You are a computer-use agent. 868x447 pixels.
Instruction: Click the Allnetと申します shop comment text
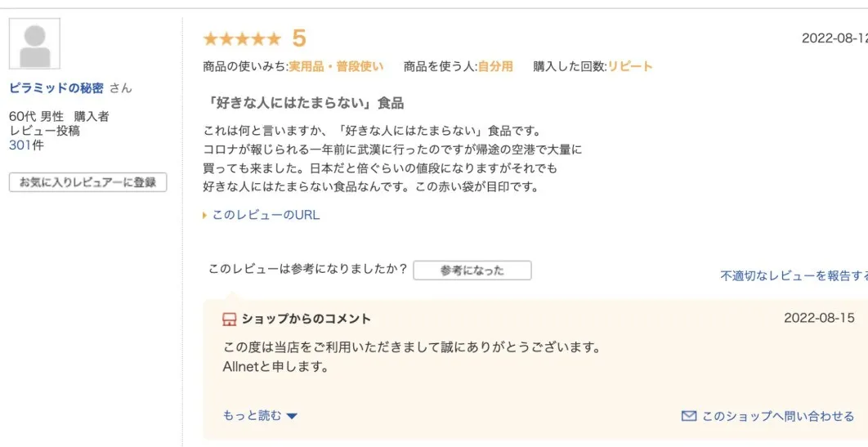pos(276,367)
